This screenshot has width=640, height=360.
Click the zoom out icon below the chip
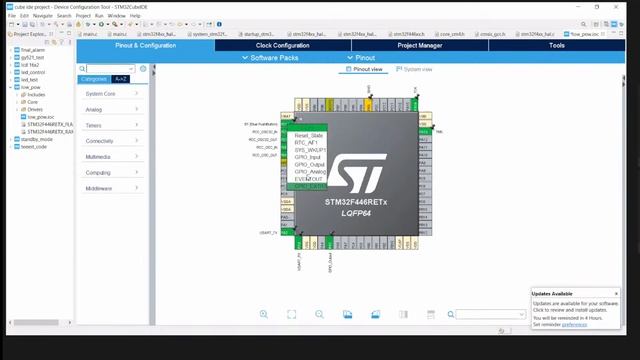[319, 314]
